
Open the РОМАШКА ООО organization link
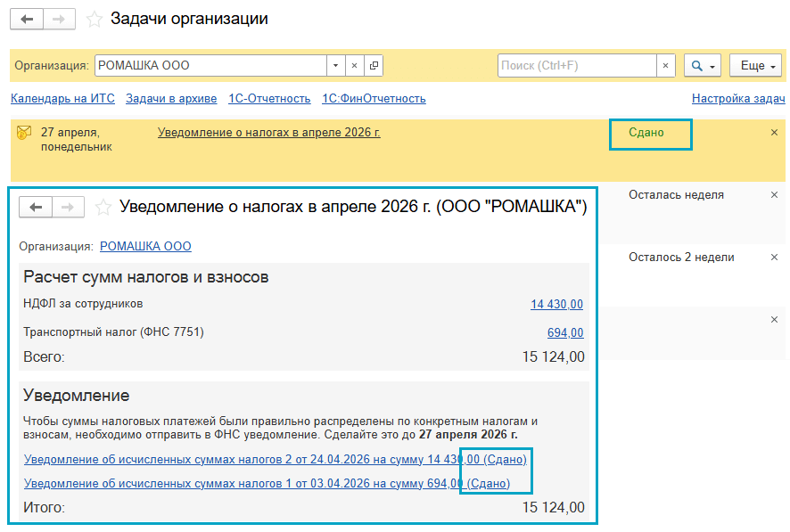[x=145, y=246]
